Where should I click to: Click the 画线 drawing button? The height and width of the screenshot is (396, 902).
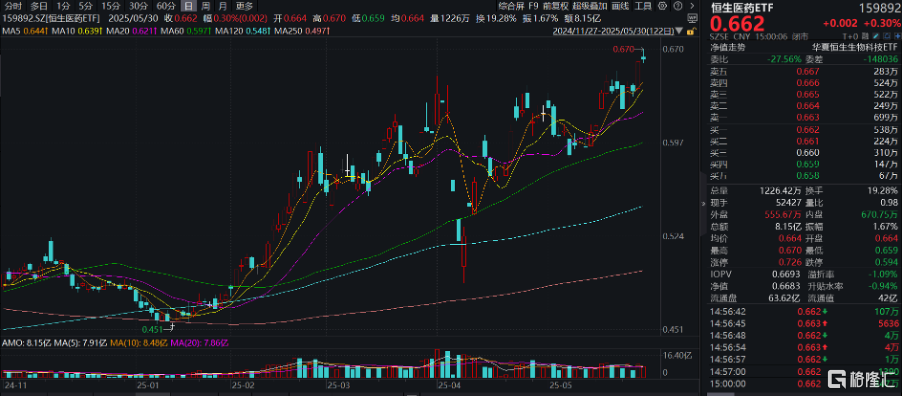[620, 6]
